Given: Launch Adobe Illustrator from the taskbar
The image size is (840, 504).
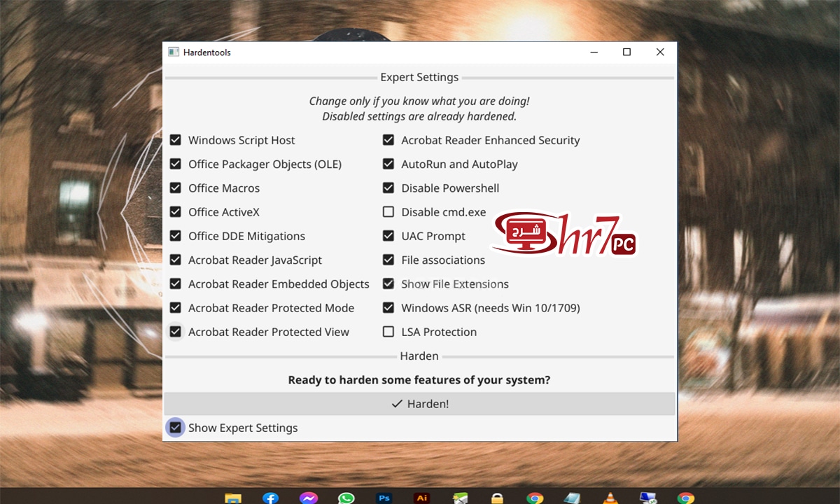Looking at the screenshot, I should pyautogui.click(x=421, y=498).
